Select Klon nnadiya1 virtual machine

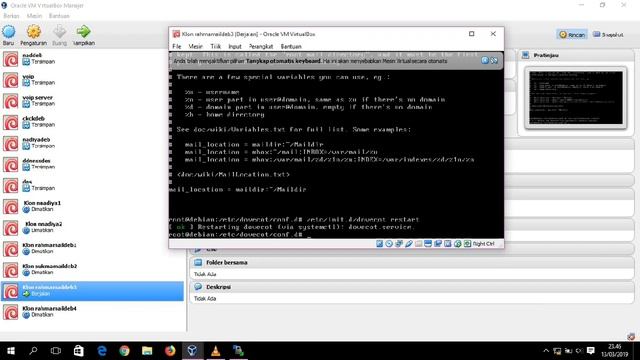click(x=93, y=207)
